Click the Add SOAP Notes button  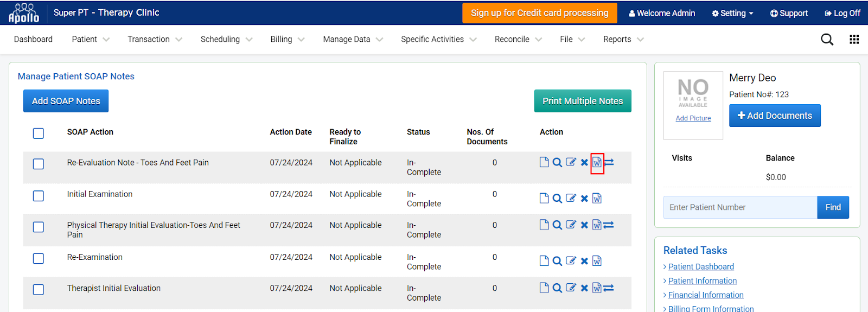[66, 101]
